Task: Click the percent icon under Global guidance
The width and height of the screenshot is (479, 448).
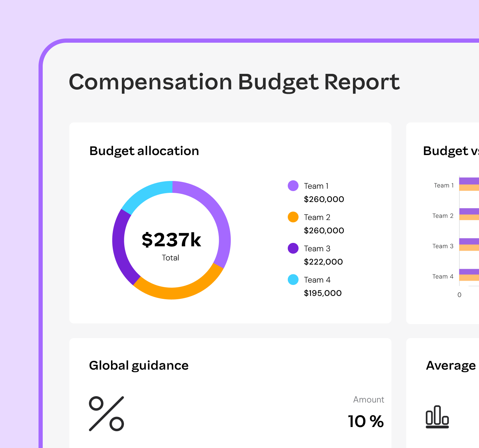Action: point(106,414)
